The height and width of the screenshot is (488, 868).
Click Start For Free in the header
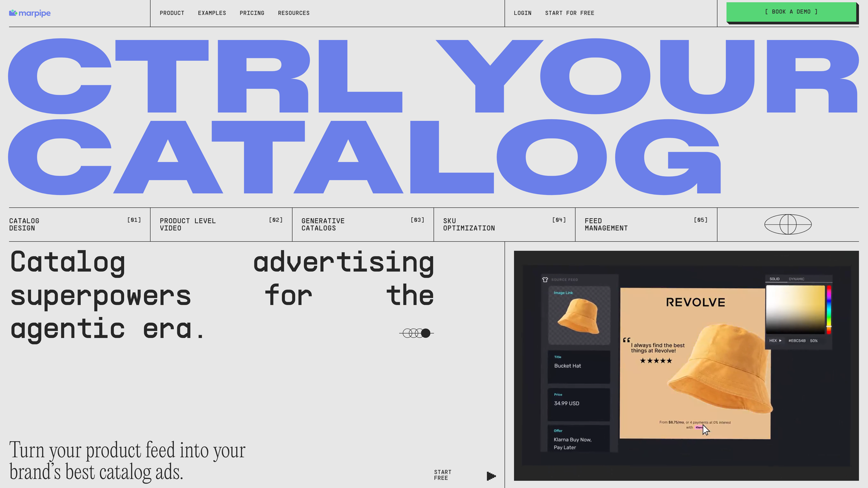point(570,13)
